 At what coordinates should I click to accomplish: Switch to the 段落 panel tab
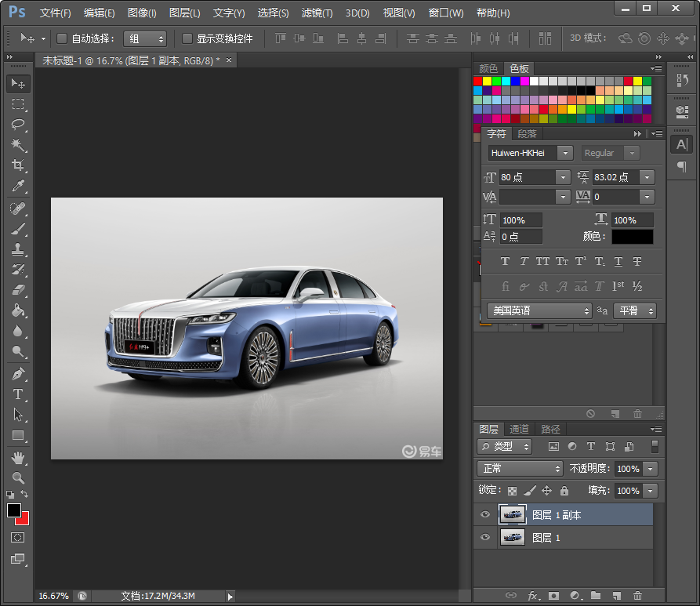[x=528, y=133]
